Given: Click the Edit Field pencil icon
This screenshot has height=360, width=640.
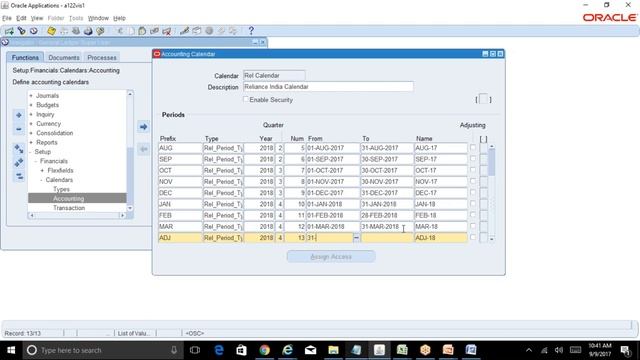Looking at the screenshot, I should [184, 31].
